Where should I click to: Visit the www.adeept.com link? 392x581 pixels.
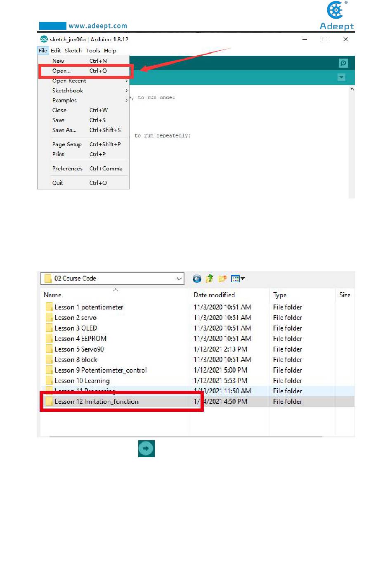[98, 26]
